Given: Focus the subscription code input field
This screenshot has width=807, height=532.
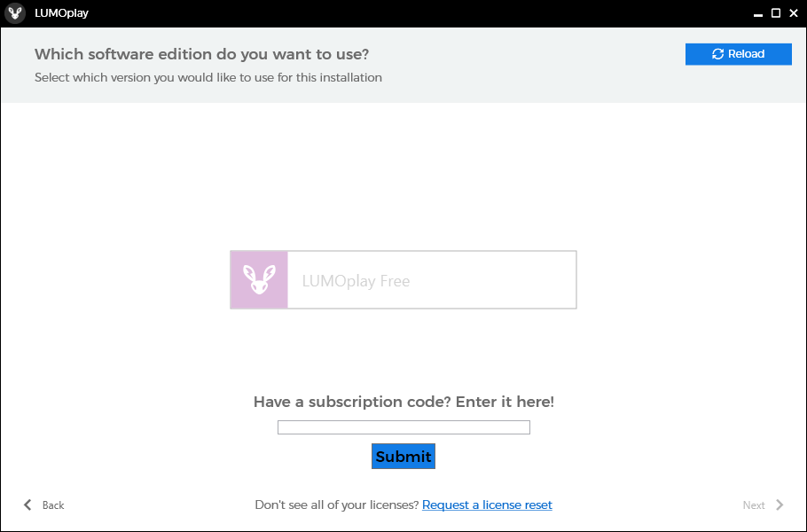Looking at the screenshot, I should pos(403,427).
